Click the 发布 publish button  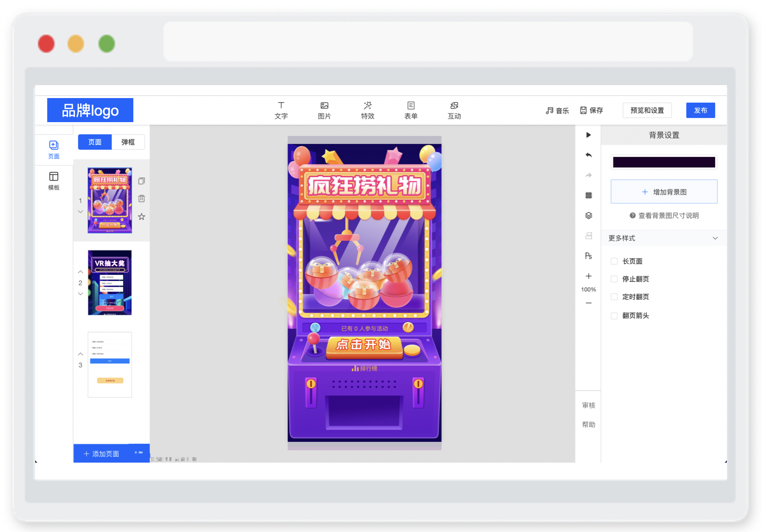pyautogui.click(x=700, y=110)
